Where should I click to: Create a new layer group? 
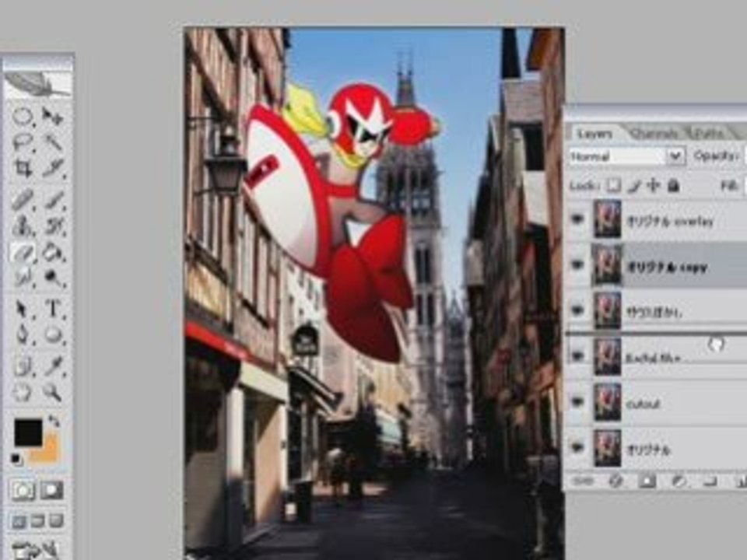pos(710,481)
